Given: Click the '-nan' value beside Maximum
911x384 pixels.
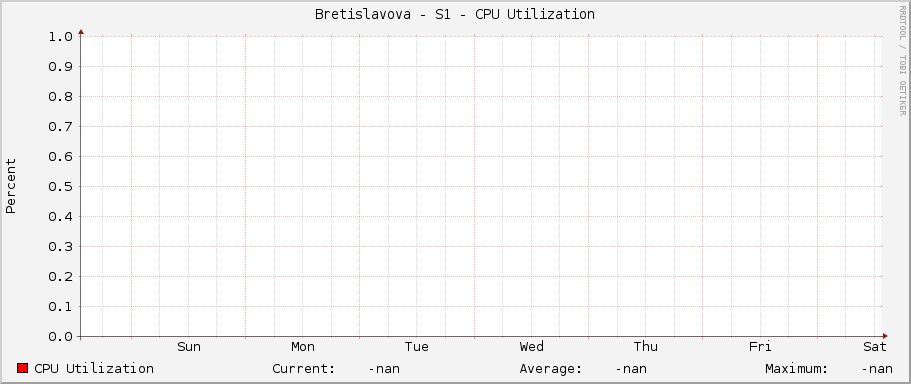Looking at the screenshot, I should click(877, 369).
